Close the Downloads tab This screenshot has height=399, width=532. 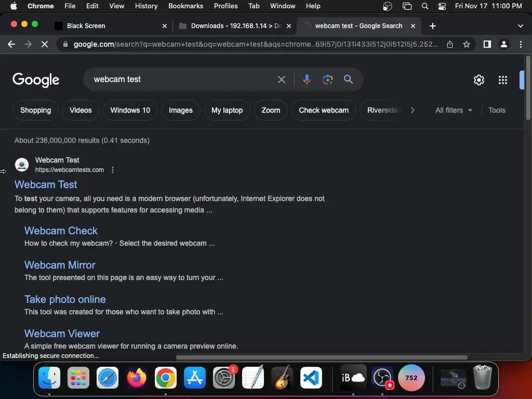pos(289,26)
